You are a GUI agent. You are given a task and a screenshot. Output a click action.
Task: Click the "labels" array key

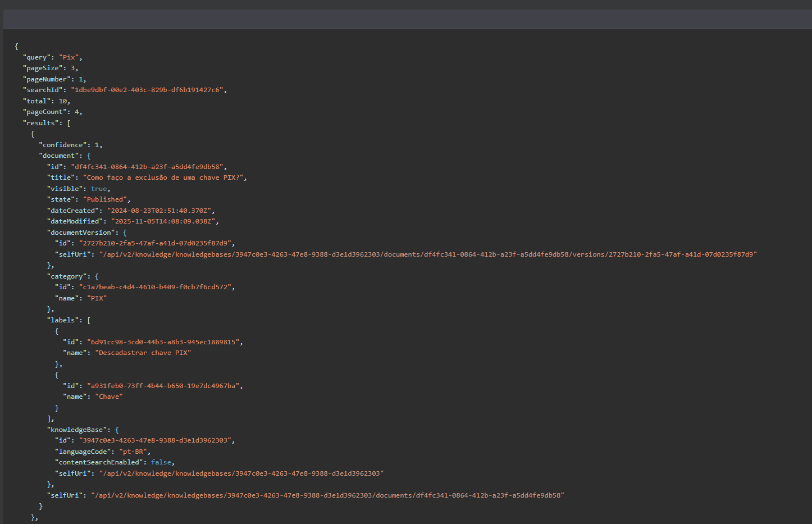[x=65, y=320]
